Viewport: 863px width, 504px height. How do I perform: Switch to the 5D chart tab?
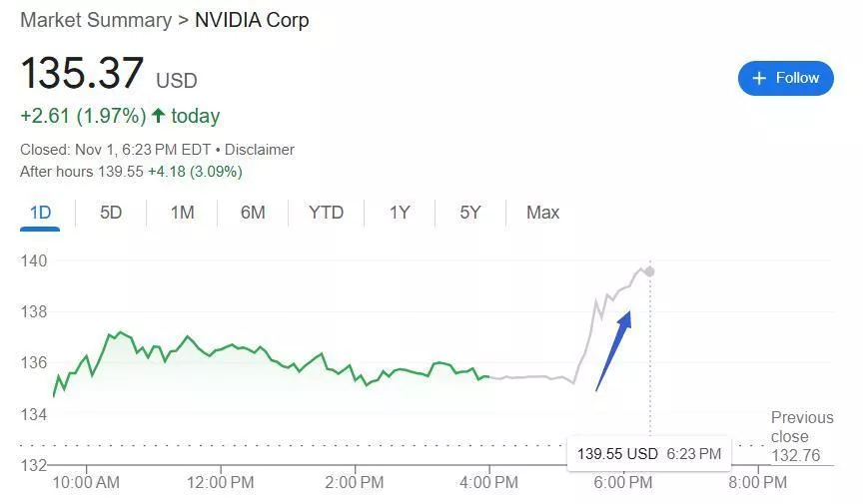click(x=111, y=213)
